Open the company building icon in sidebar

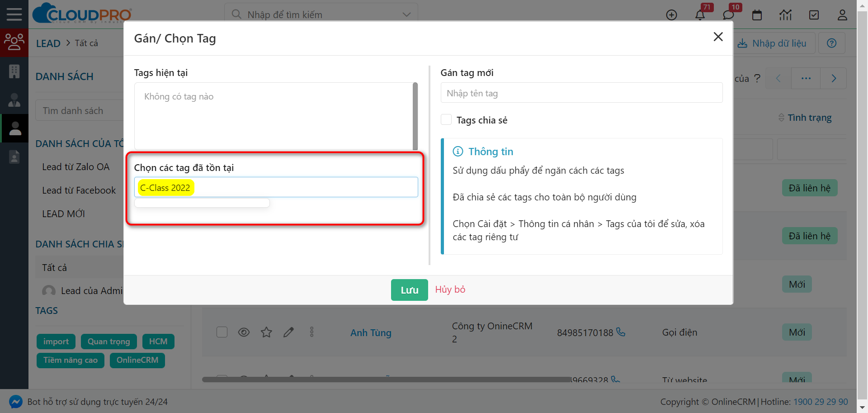(x=14, y=71)
